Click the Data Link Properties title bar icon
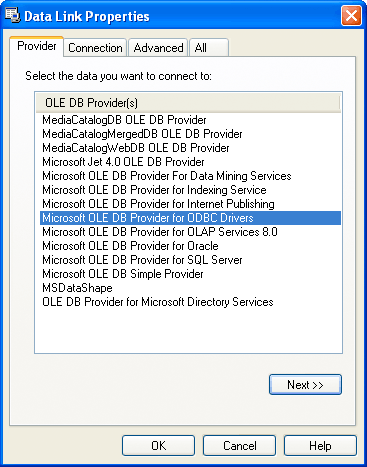 click(x=12, y=16)
